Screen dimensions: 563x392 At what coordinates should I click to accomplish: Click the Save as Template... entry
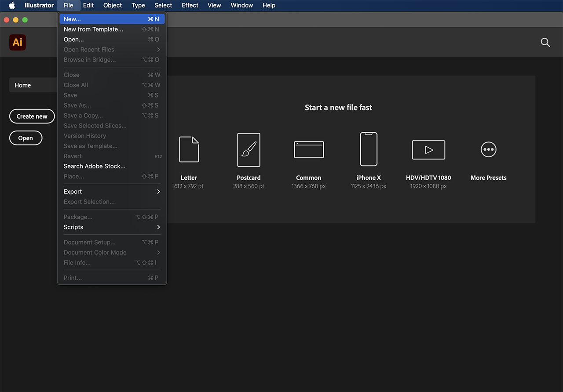pos(112,146)
